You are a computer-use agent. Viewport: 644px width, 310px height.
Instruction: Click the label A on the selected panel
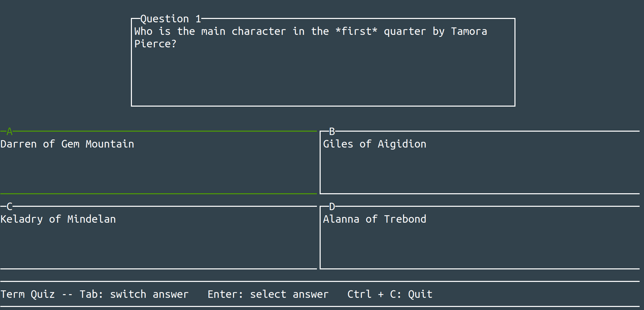tap(9, 131)
